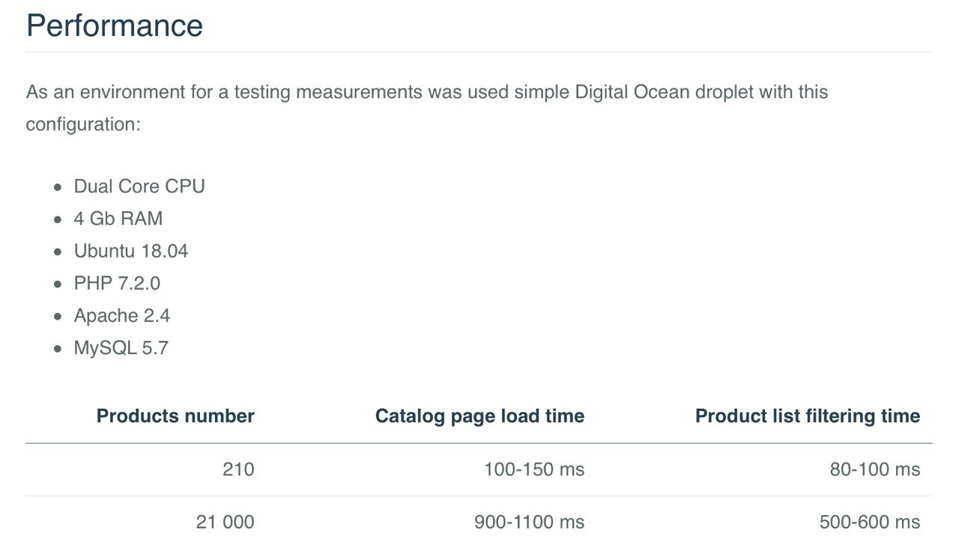Select the Ubuntu 18.04 list item
Screen dimensions: 959x560
coord(131,251)
